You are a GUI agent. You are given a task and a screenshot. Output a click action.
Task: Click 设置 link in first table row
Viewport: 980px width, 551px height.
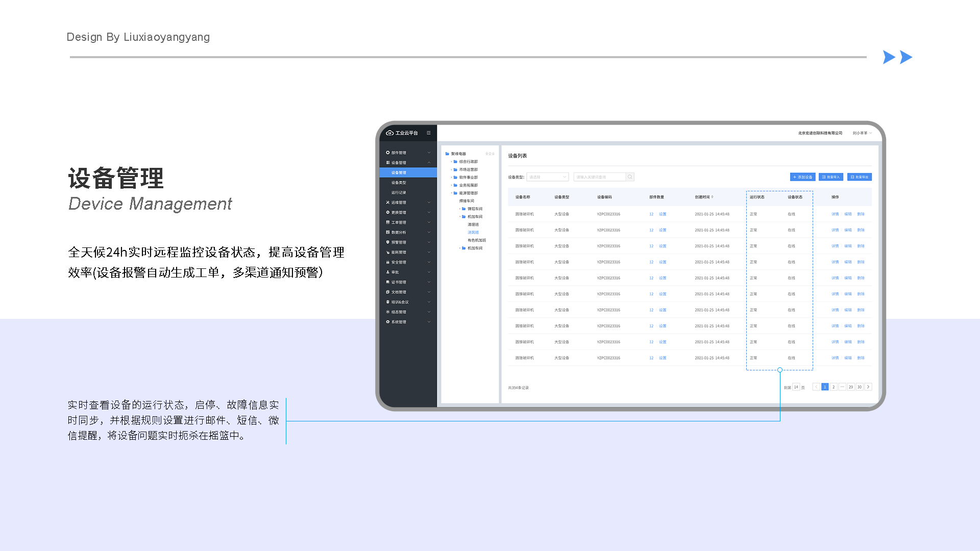[663, 214]
